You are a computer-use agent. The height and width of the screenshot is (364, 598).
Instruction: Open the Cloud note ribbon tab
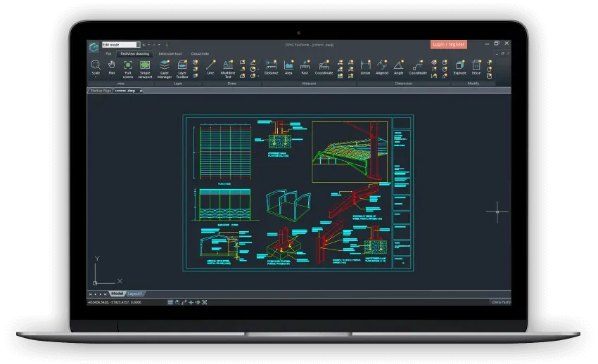[200, 53]
